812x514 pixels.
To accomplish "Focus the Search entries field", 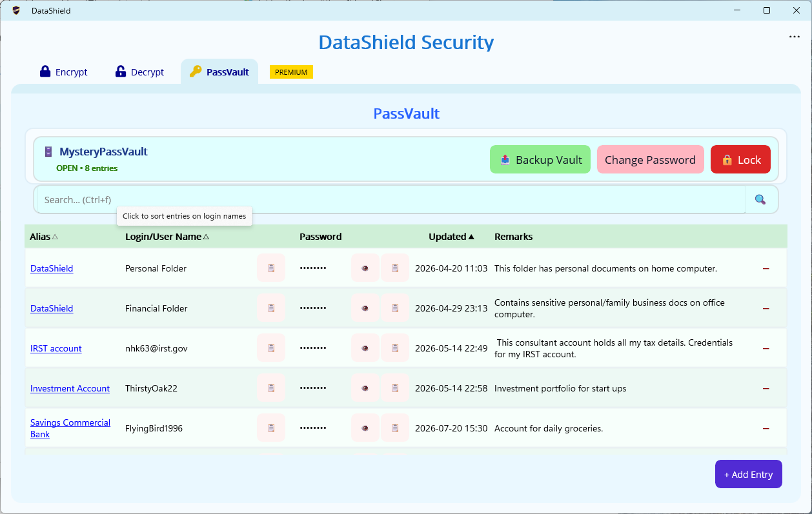I will tap(391, 199).
